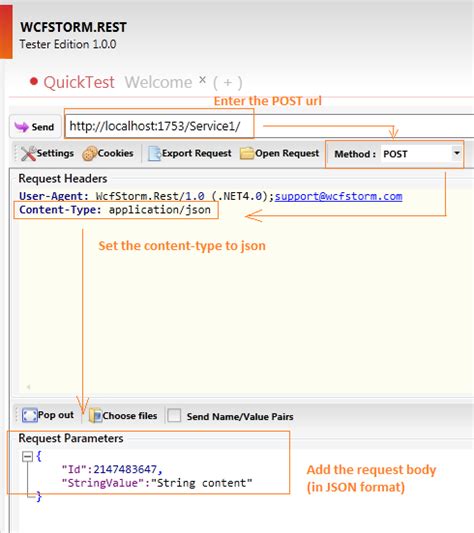The height and width of the screenshot is (533, 474).
Task: Click the Content-Type: application/json header line
Action: pos(115,210)
